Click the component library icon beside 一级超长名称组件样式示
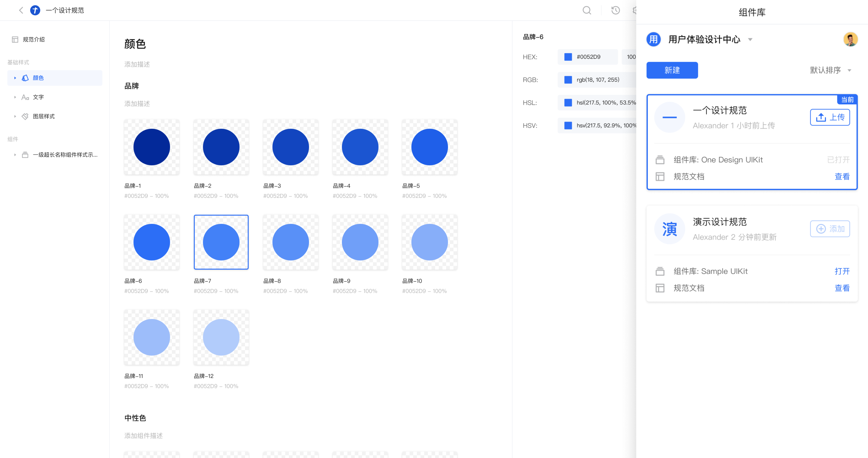The image size is (868, 458). tap(25, 155)
